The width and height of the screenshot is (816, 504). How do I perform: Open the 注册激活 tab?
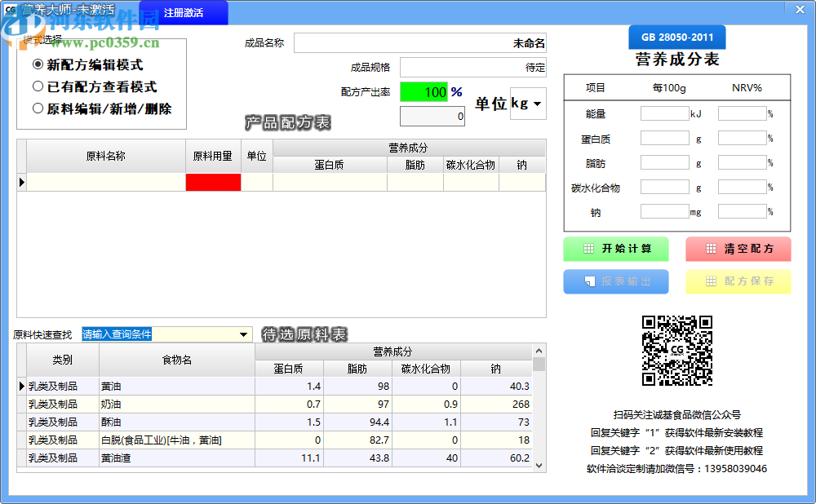point(183,13)
